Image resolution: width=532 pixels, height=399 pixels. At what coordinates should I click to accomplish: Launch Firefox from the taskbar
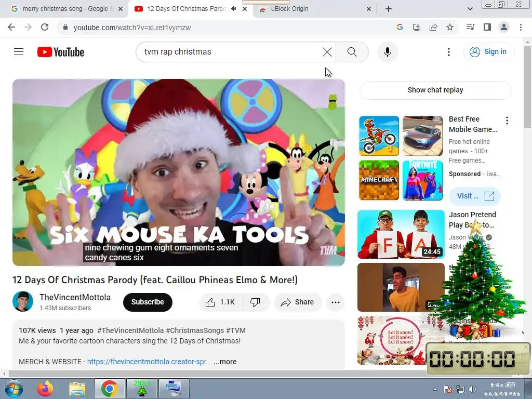coord(45,389)
